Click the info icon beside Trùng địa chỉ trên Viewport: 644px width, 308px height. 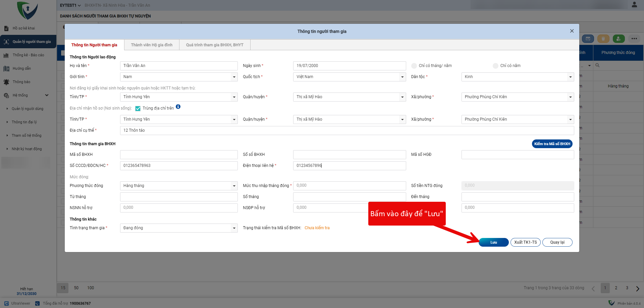(178, 107)
